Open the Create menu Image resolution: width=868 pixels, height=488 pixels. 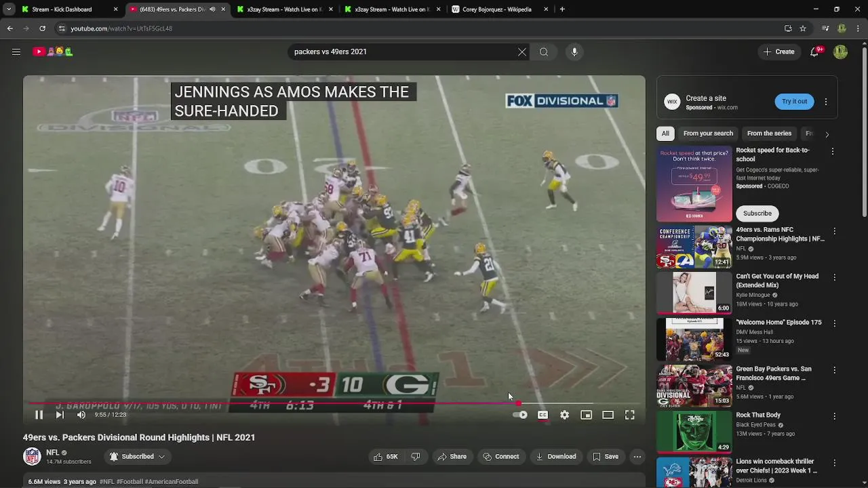[x=778, y=52]
